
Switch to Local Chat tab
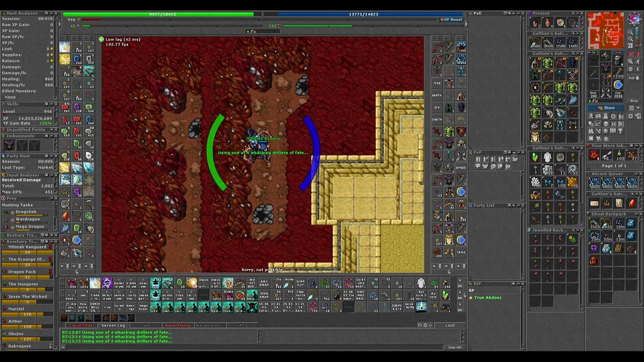81,325
